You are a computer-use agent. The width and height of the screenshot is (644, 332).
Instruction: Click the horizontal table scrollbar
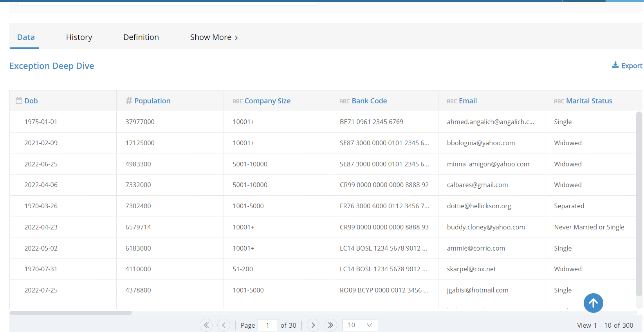pyautogui.click(x=70, y=313)
